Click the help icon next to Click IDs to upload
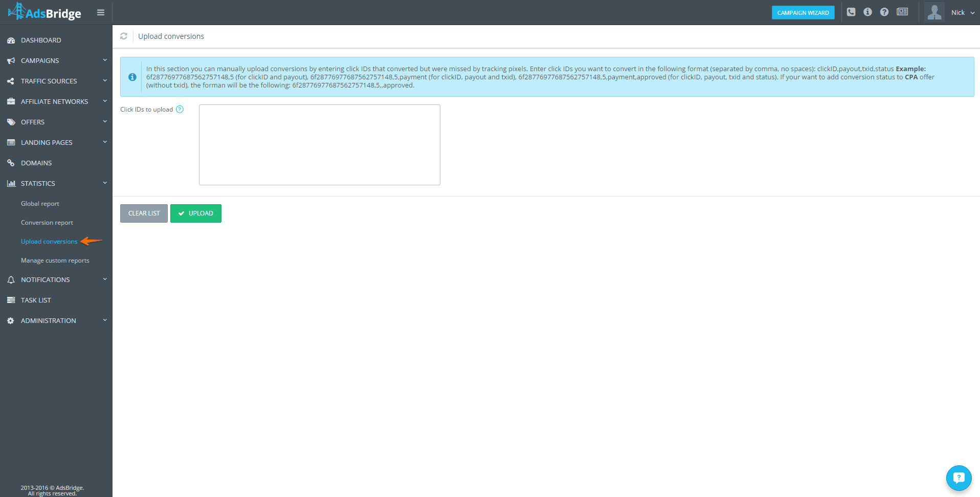 coord(180,109)
